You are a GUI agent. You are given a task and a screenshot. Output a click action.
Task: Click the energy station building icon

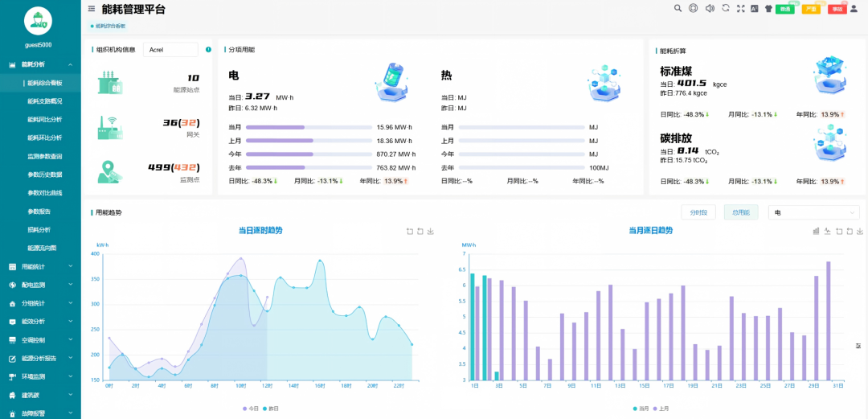click(110, 83)
